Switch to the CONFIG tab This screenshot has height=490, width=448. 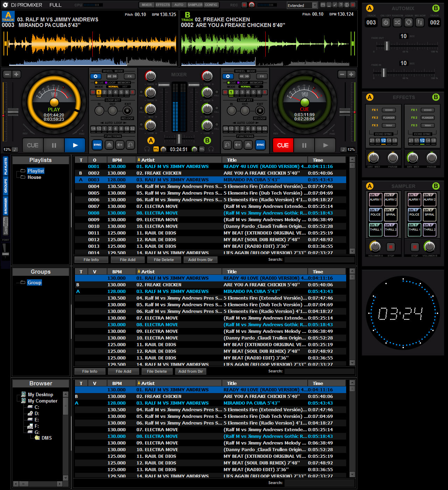(x=211, y=5)
